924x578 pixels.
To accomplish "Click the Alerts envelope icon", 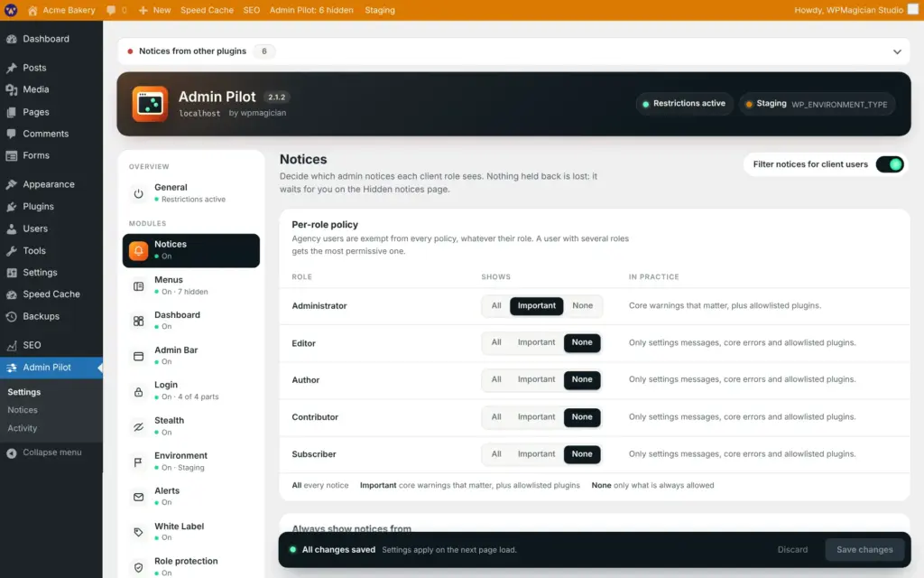I will (x=138, y=498).
